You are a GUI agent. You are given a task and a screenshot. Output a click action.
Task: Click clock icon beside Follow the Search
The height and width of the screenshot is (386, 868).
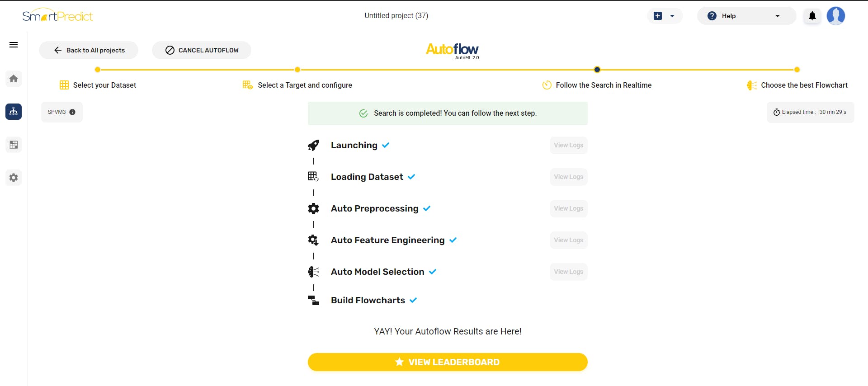point(547,85)
